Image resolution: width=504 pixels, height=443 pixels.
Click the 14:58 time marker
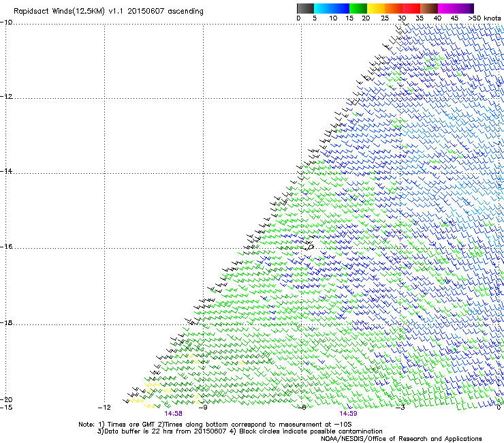click(x=173, y=414)
